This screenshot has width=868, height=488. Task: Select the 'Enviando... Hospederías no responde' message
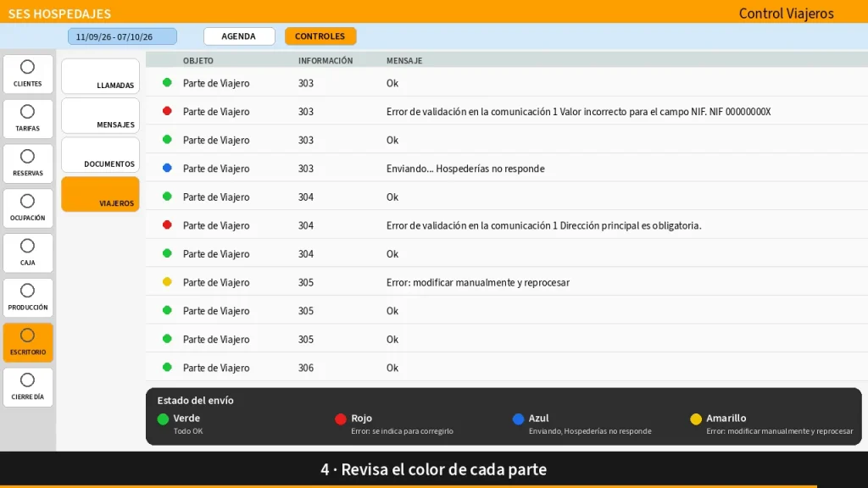coord(465,169)
